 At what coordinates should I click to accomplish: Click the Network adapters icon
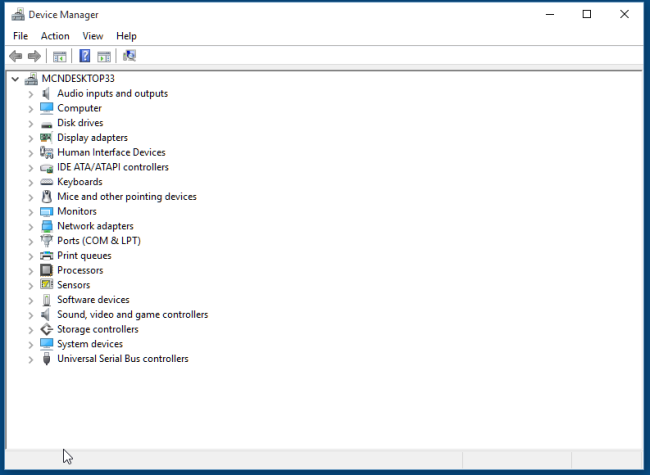click(47, 226)
